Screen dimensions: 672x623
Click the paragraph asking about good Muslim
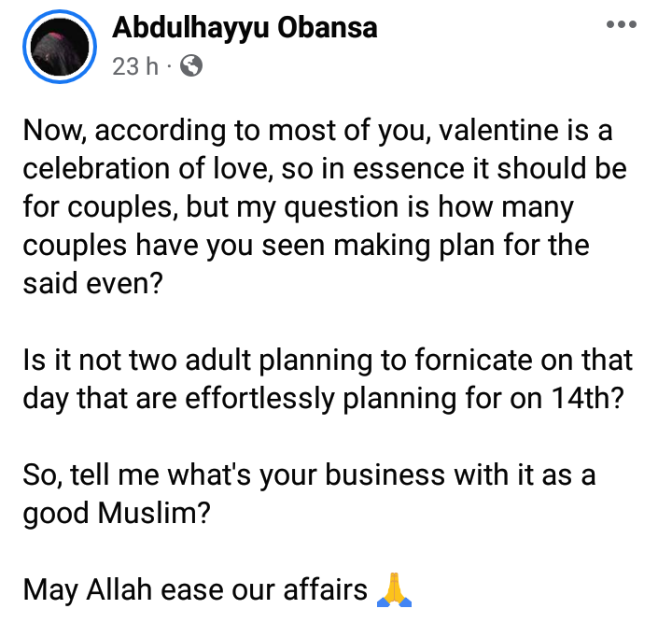(310, 493)
